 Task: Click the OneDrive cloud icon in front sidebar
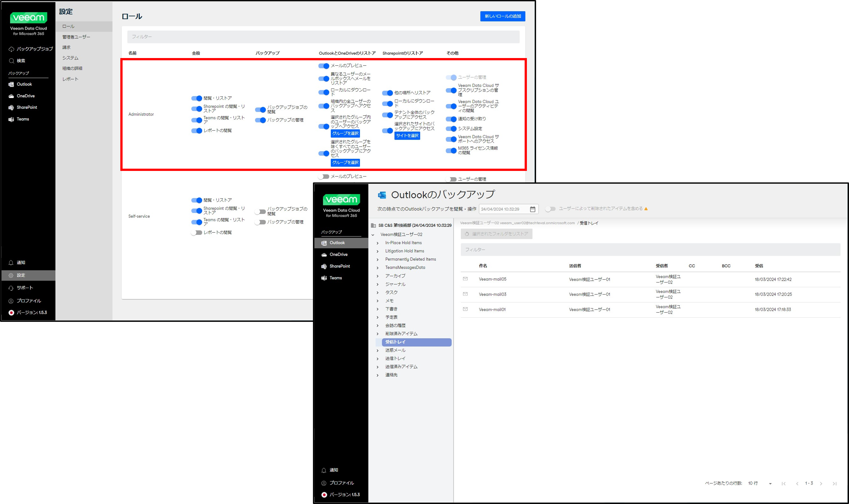point(324,255)
